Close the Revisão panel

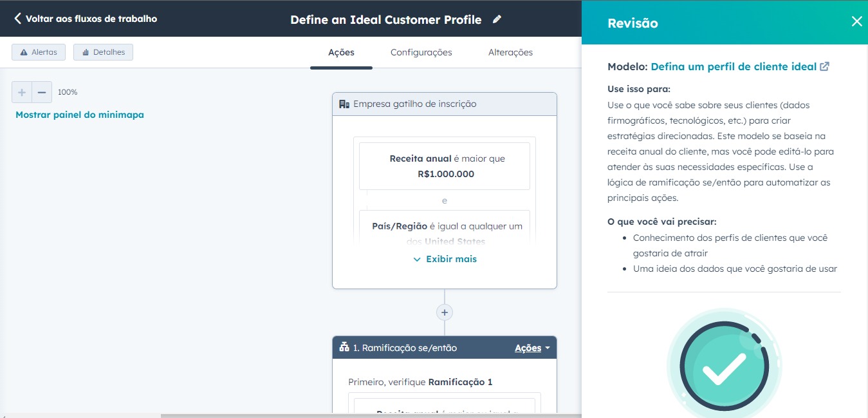pyautogui.click(x=856, y=21)
